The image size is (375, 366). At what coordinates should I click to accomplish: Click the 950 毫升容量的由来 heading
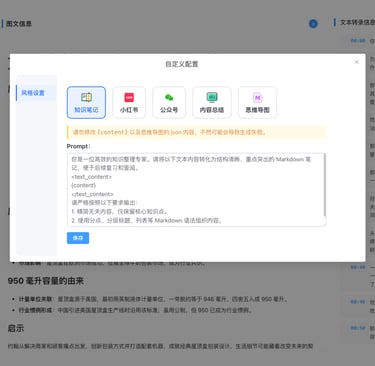(x=46, y=281)
